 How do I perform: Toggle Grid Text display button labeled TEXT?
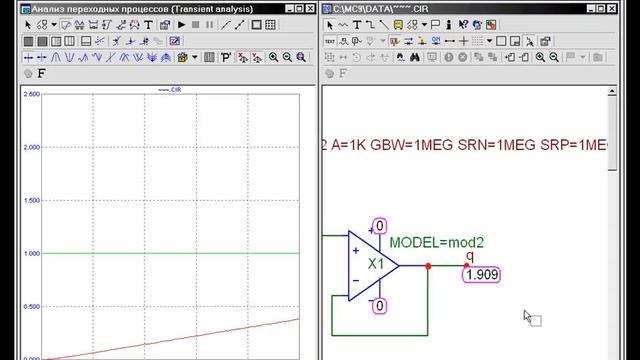point(330,41)
